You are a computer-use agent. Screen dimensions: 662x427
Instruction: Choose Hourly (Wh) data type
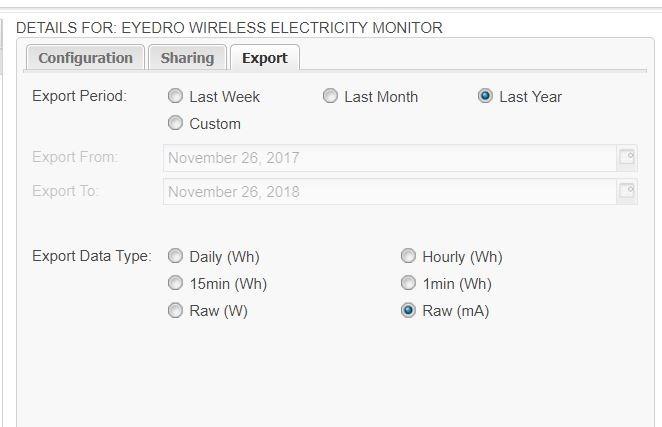point(409,257)
